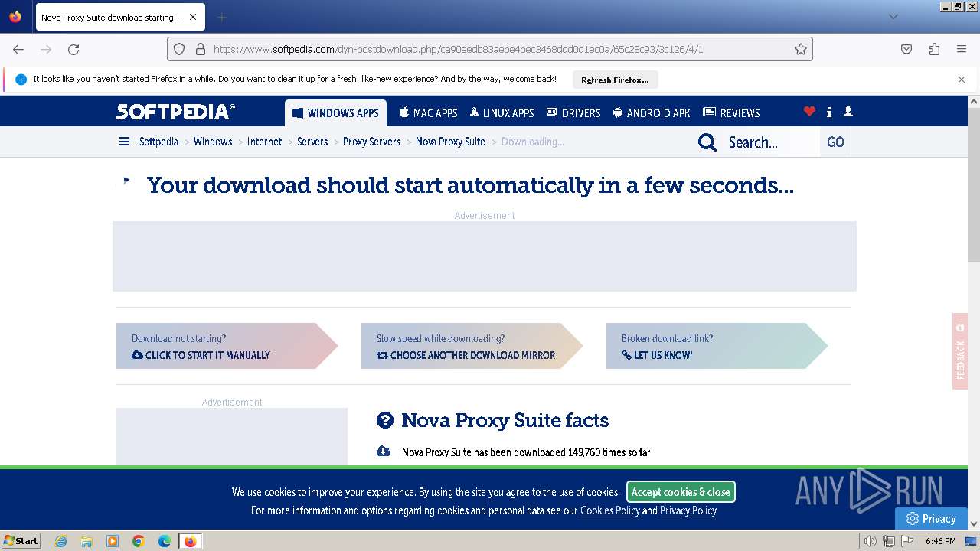Click the Nova Proxy Suite facts heading

tap(505, 420)
